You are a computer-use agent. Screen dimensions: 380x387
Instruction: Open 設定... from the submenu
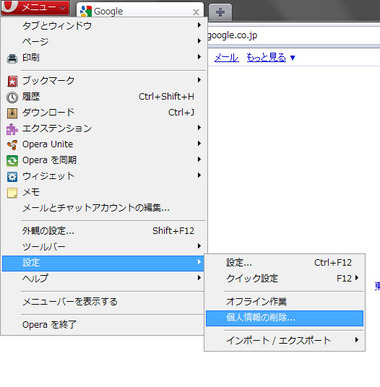tap(285, 263)
